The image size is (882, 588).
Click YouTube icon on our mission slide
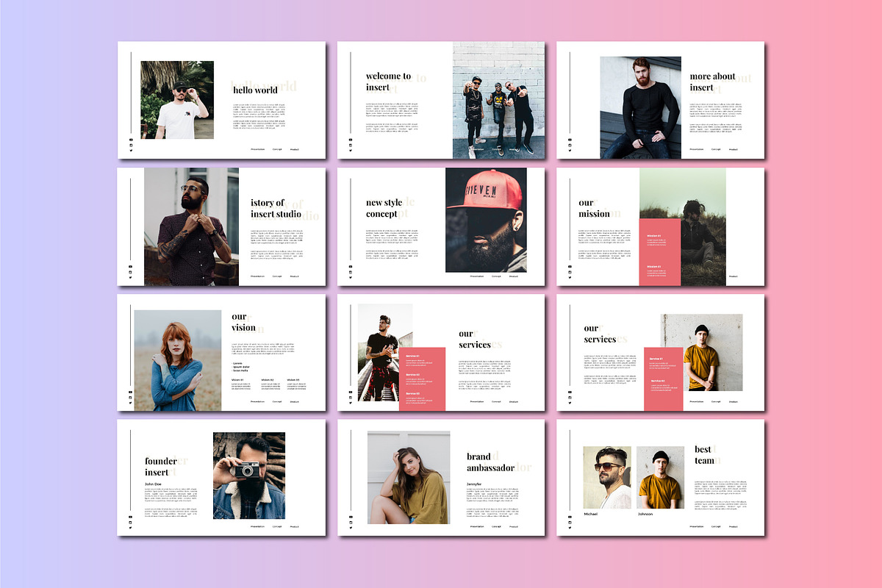[570, 267]
